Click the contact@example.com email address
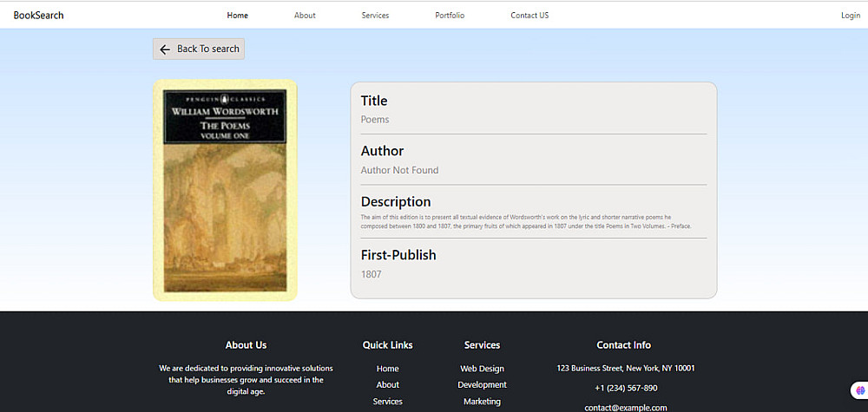This screenshot has height=412, width=868. [x=626, y=407]
